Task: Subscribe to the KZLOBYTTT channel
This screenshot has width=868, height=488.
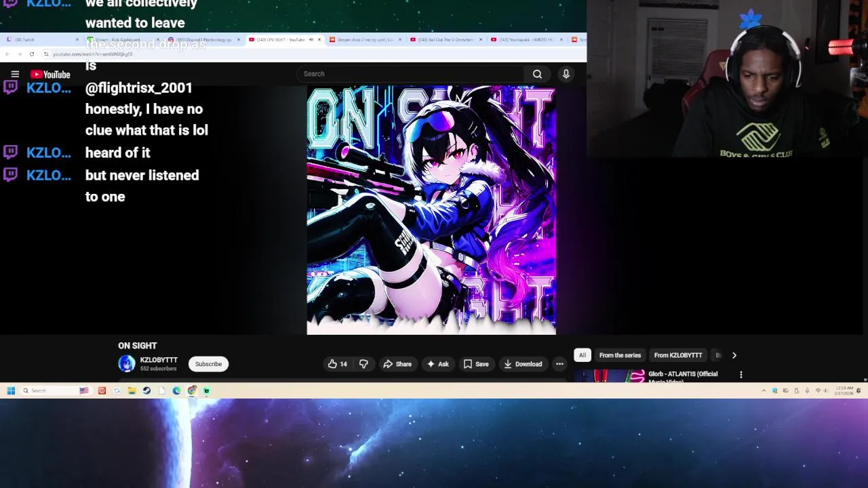Action: click(208, 364)
